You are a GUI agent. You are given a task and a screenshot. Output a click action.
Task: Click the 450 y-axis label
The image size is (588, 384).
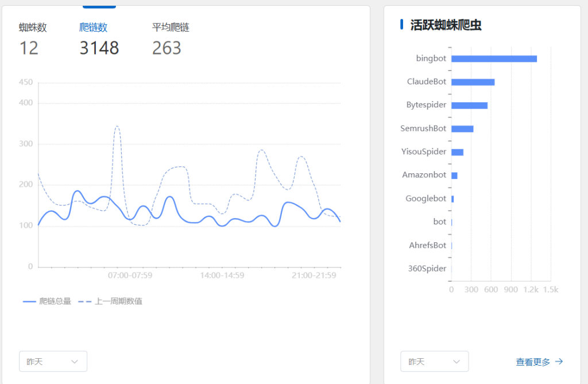click(26, 82)
